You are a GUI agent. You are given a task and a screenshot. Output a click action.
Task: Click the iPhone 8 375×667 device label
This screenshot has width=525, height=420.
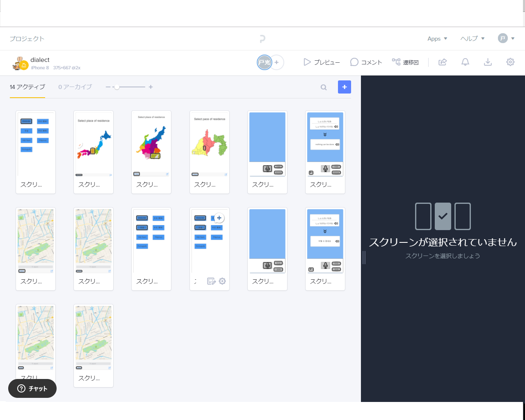pyautogui.click(x=55, y=68)
